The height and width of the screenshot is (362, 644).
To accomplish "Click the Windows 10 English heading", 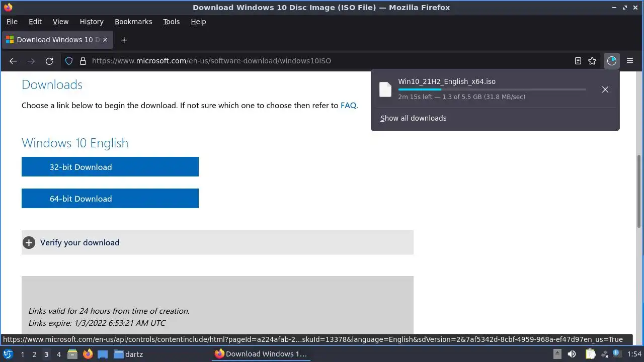I will tap(75, 143).
